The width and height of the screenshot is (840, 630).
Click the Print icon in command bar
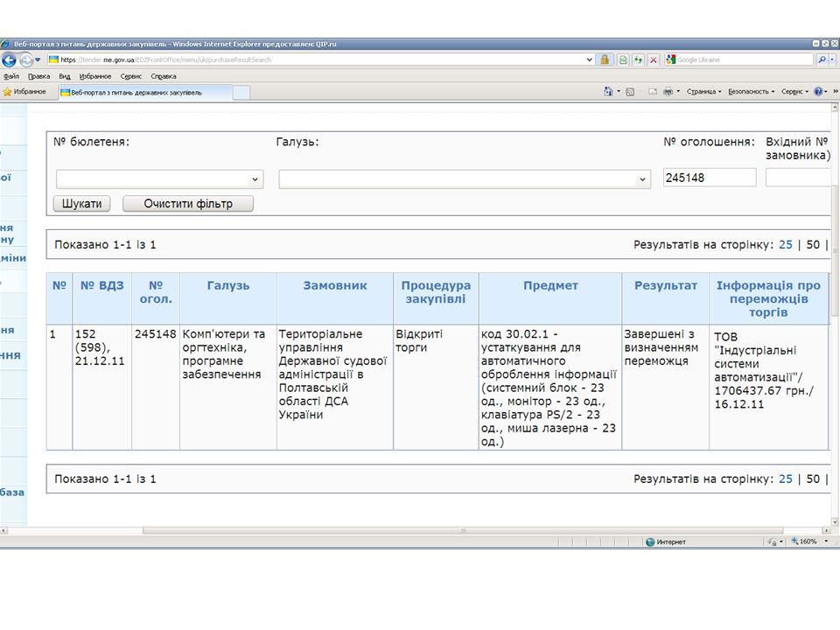point(668,91)
